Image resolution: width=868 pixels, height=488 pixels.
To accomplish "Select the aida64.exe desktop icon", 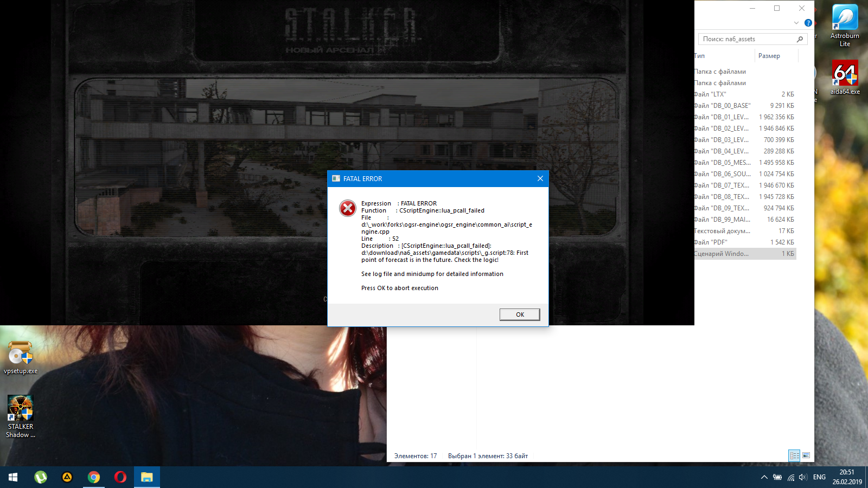I will pos(845,77).
